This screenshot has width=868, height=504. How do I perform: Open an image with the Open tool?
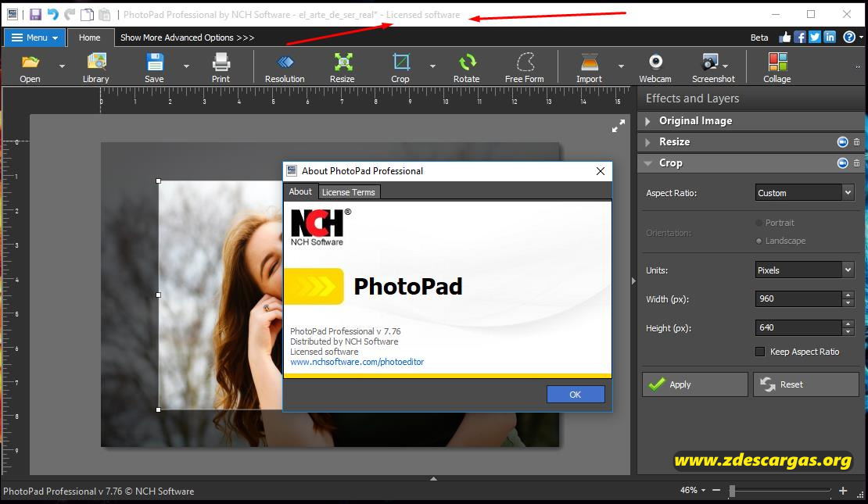pyautogui.click(x=30, y=68)
